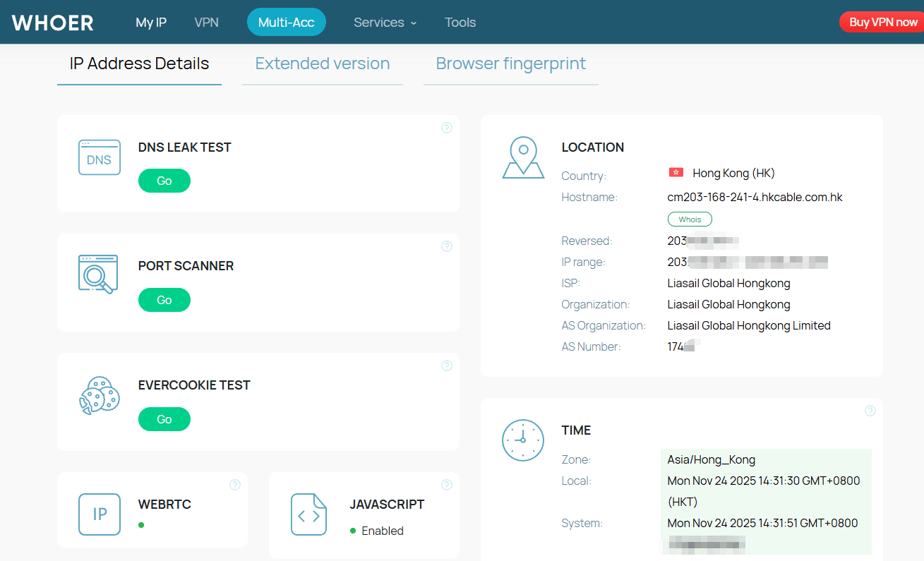924x561 pixels.
Task: Open the Tools navigation link
Action: pyautogui.click(x=460, y=23)
